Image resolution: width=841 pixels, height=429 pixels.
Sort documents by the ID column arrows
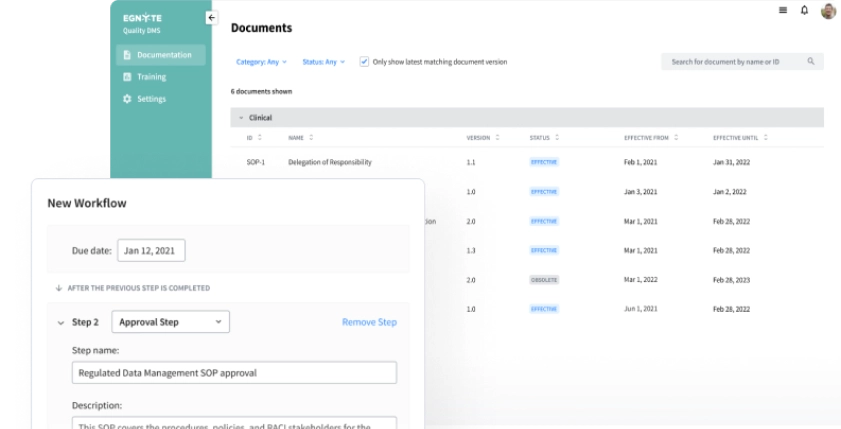pos(260,137)
